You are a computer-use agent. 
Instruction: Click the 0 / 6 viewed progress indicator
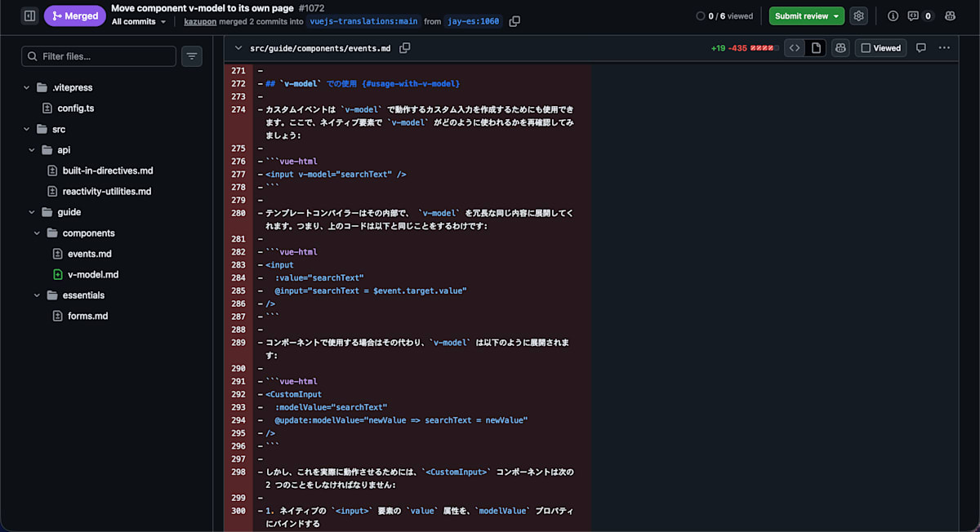[724, 16]
